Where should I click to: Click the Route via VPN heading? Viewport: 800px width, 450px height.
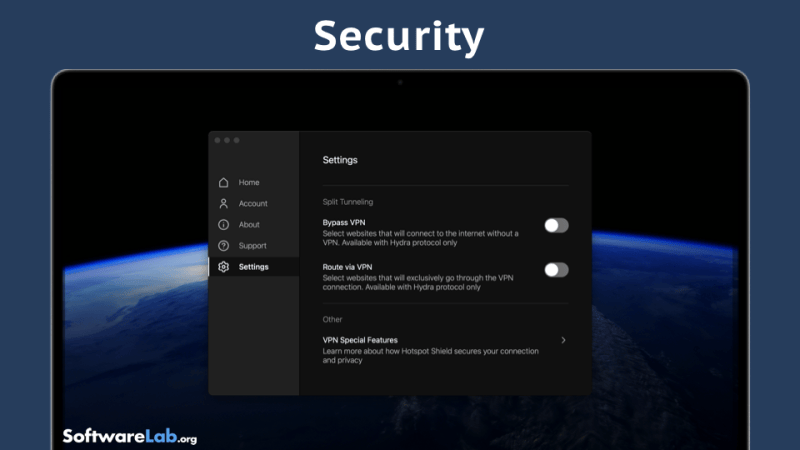click(x=347, y=267)
